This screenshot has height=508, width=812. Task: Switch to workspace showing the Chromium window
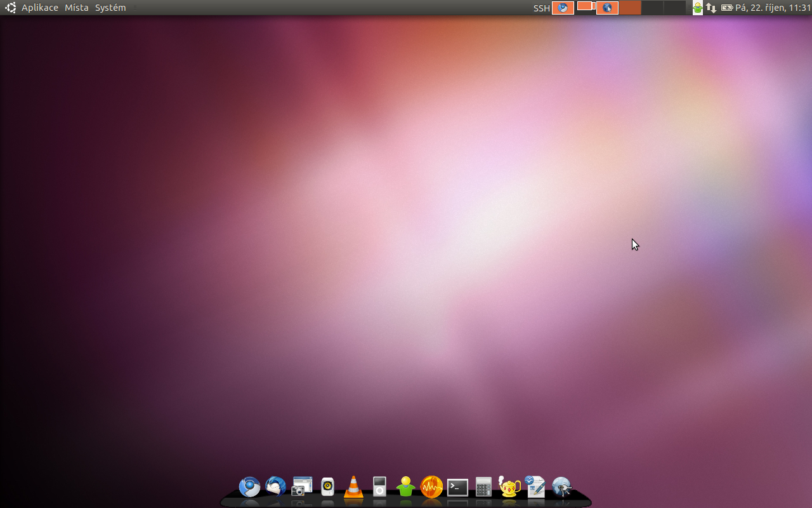click(x=563, y=8)
